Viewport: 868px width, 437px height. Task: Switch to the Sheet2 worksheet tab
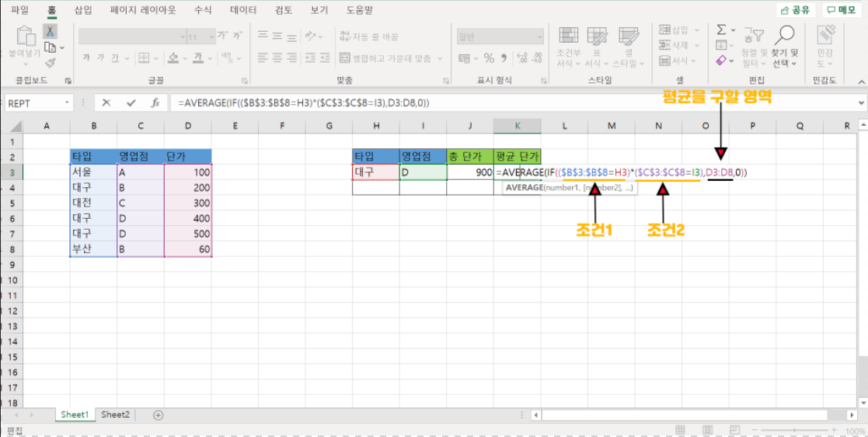(115, 414)
